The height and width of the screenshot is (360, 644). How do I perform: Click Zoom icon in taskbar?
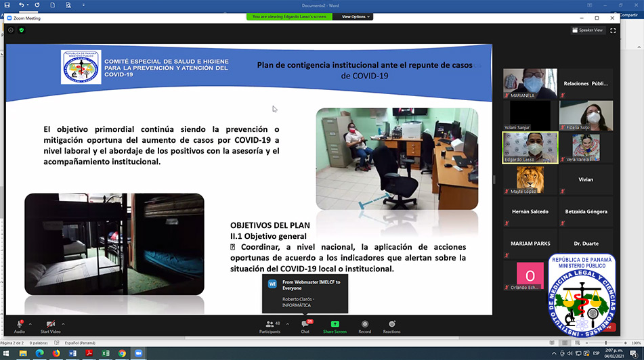(138, 353)
